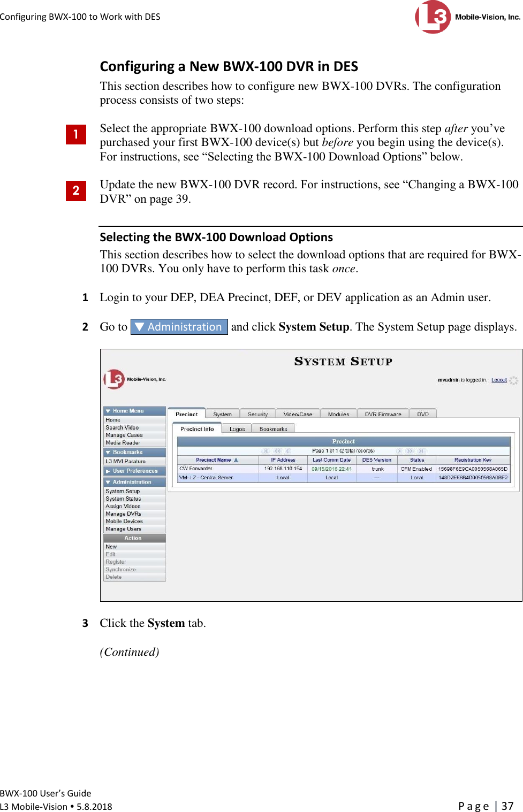Select the VM- LZ - Central Server row
Image resolution: width=523 pixels, height=812 pixels.
click(344, 478)
